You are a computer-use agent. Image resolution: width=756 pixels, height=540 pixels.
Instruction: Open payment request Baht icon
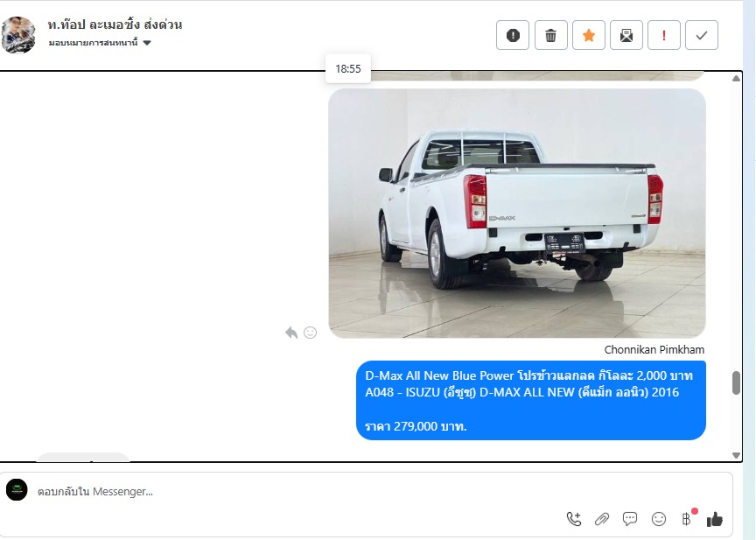[x=687, y=519]
